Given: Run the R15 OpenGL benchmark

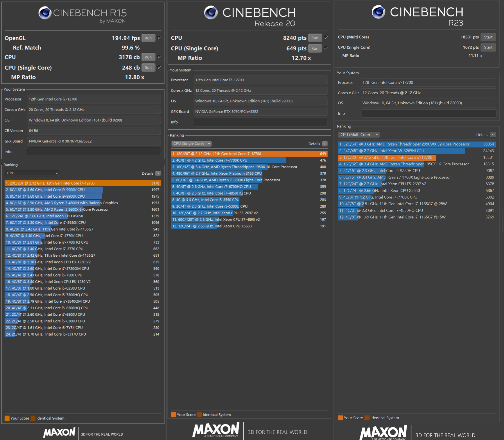Looking at the screenshot, I should click(148, 38).
